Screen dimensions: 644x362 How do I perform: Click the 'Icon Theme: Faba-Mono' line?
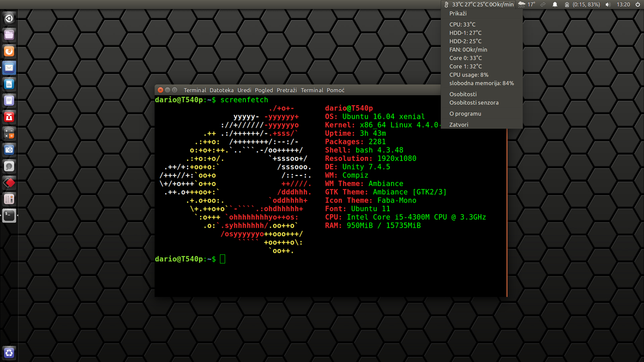[x=370, y=201]
